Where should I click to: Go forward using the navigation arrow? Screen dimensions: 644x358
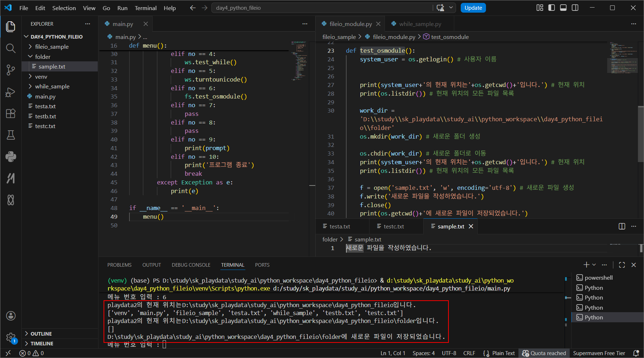(x=205, y=8)
